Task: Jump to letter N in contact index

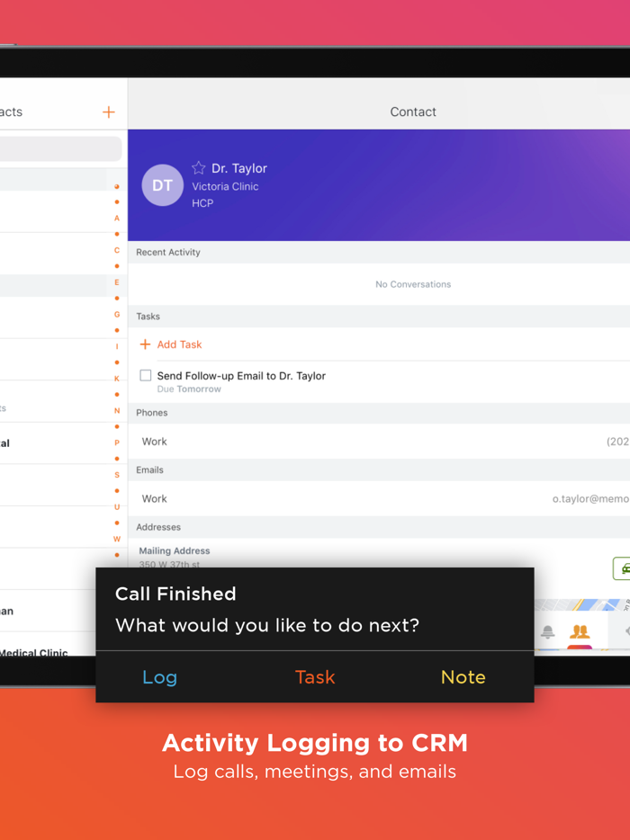Action: [117, 411]
